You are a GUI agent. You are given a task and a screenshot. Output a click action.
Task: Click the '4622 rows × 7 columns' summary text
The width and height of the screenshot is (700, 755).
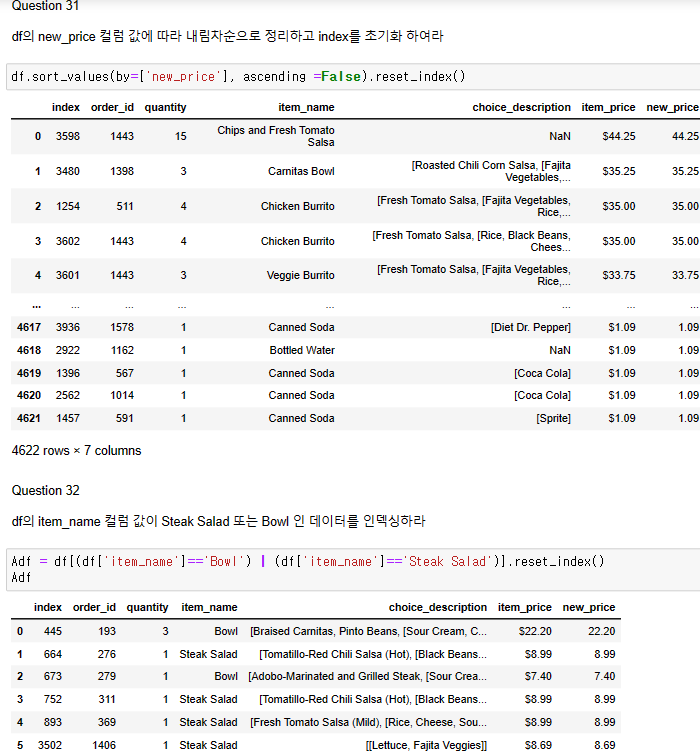(76, 451)
